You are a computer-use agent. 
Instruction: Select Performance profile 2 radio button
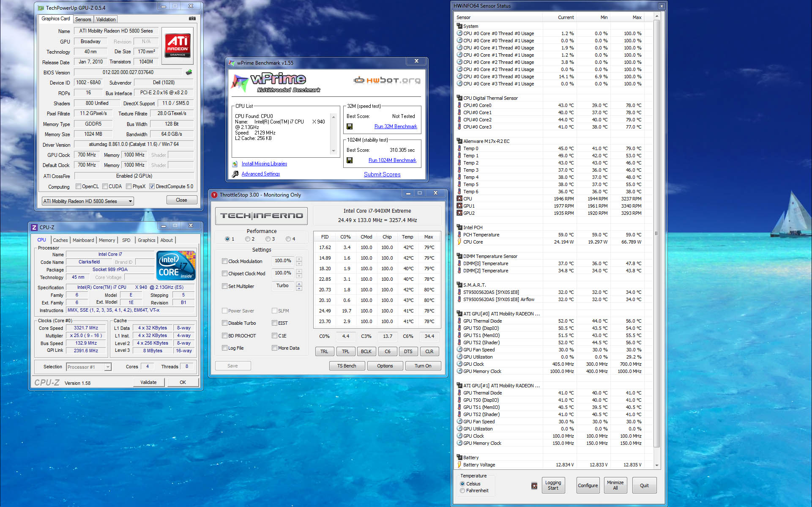click(x=248, y=239)
